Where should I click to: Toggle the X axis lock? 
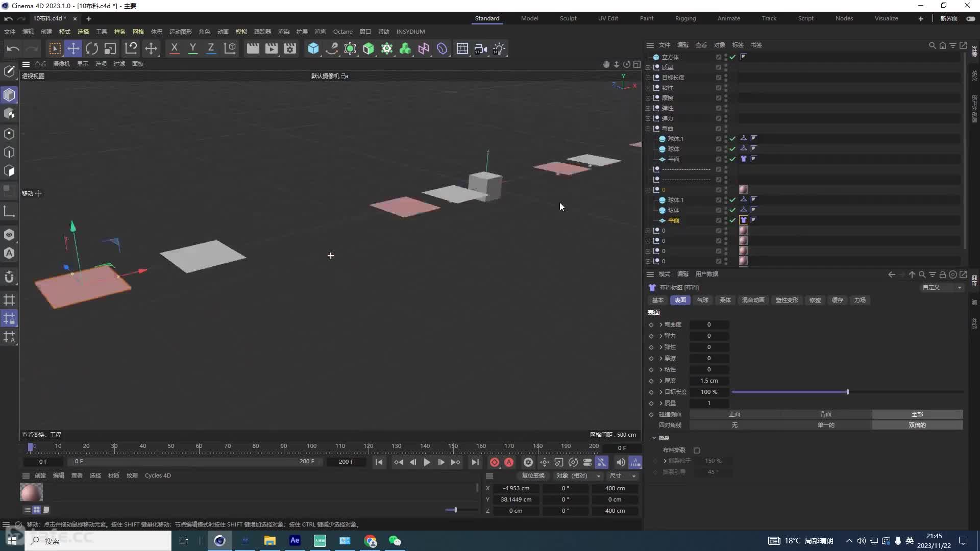(174, 48)
